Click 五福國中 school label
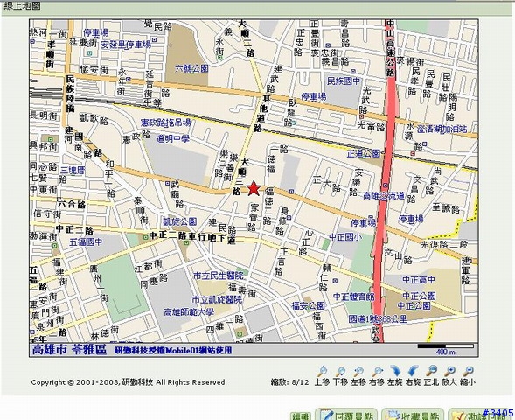Image resolution: width=515 pixels, height=420 pixels. point(86,242)
